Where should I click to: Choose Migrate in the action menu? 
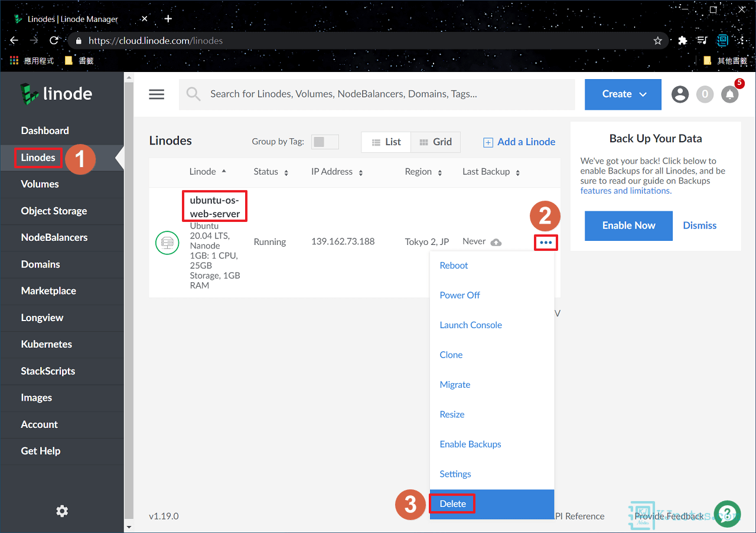pyautogui.click(x=492, y=385)
